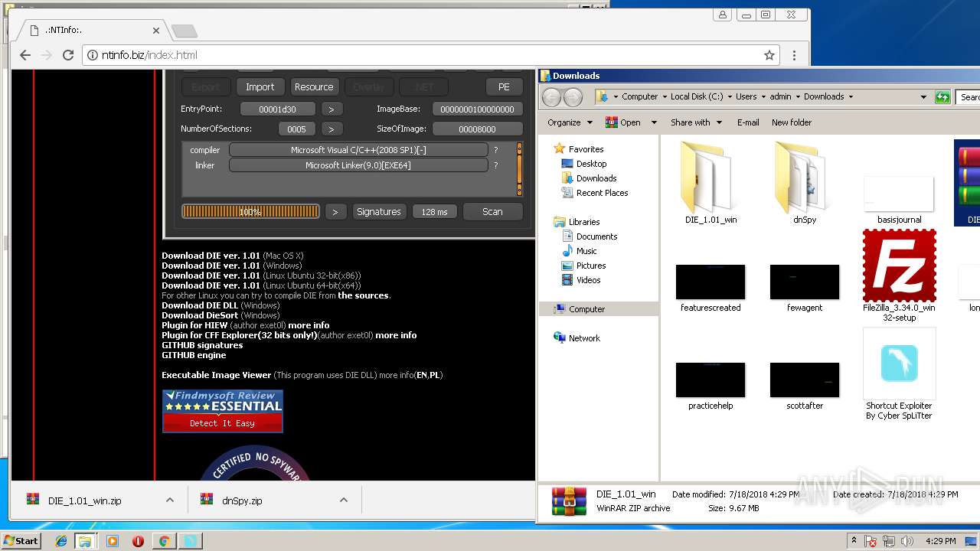Select the dnSpy folder
Viewport: 980px width, 551px height.
point(805,183)
